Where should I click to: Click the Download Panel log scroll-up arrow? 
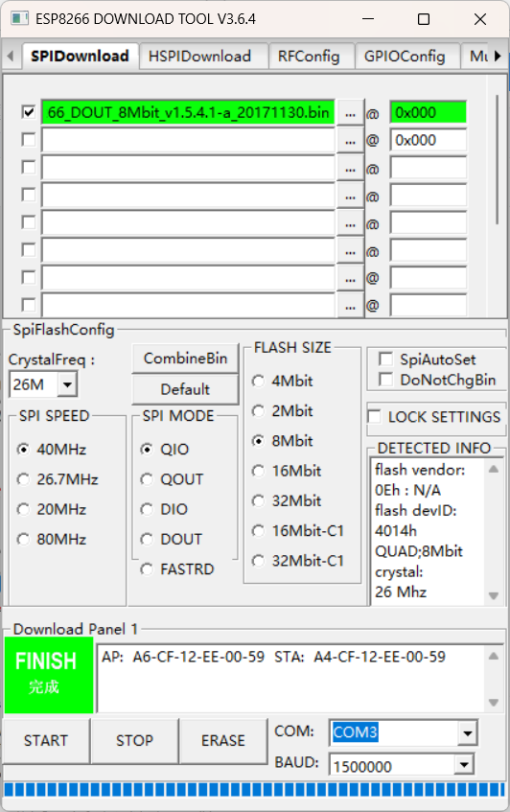[x=494, y=656]
